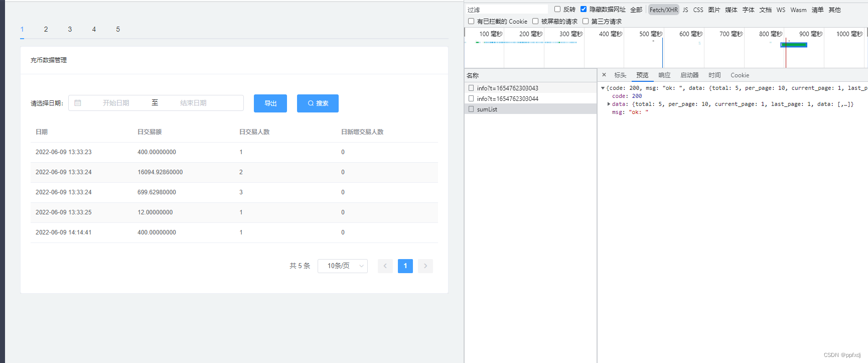Select the row dated 2022-06-09 13:33:23
This screenshot has width=868, height=363.
[234, 152]
